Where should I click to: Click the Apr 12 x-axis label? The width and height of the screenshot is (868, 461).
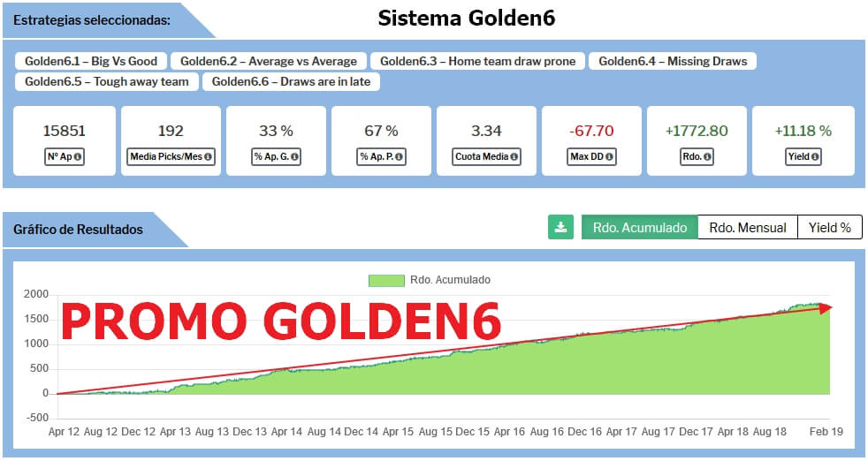tap(65, 432)
